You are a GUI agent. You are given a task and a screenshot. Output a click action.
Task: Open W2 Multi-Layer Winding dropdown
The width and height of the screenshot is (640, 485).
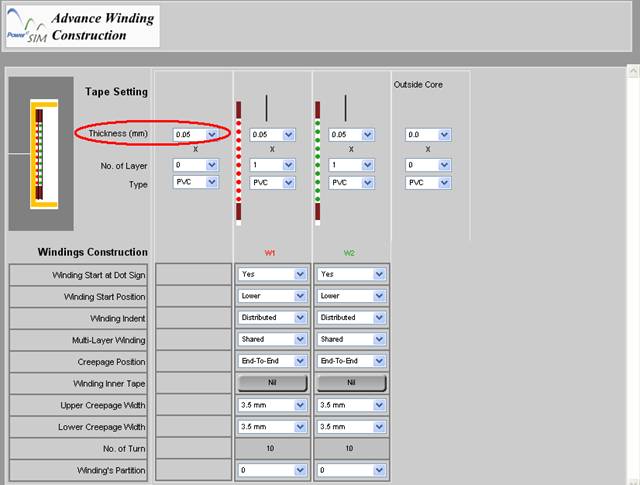tap(351, 339)
